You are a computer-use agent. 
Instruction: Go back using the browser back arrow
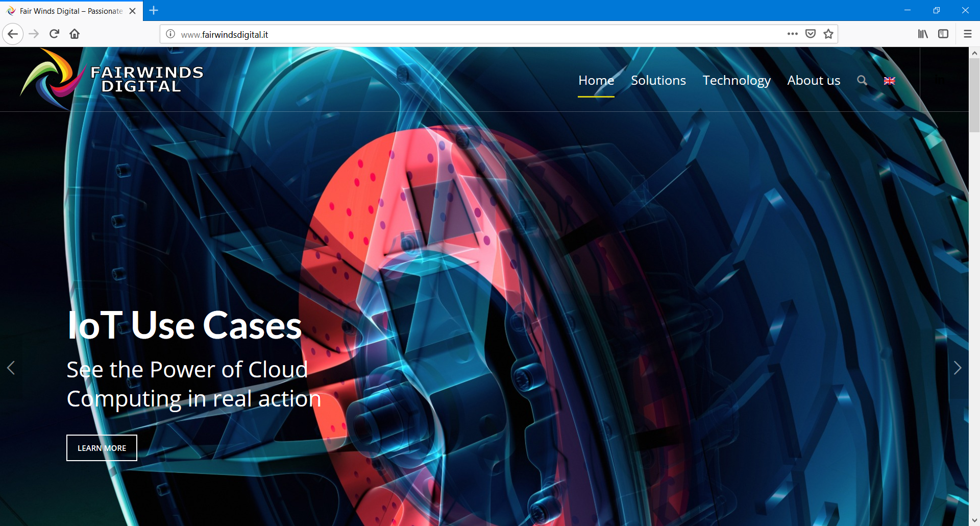pyautogui.click(x=13, y=34)
